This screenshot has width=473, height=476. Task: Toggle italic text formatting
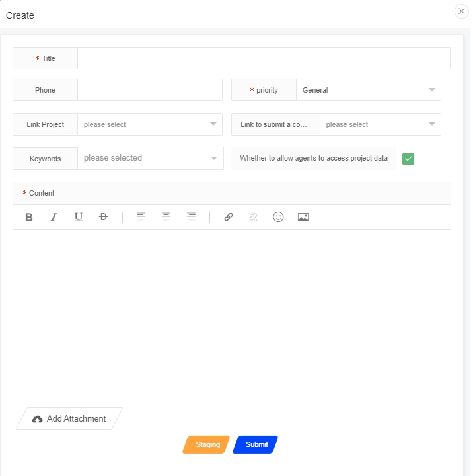pos(54,217)
